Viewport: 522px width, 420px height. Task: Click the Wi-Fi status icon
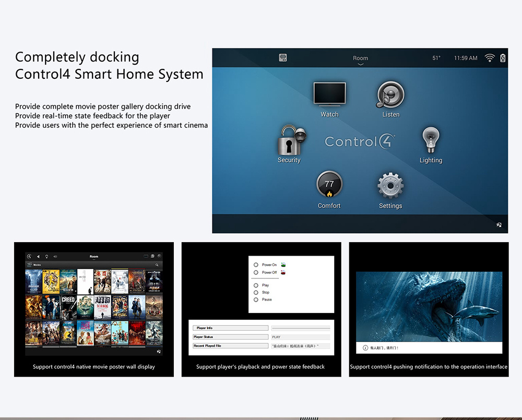(x=490, y=58)
